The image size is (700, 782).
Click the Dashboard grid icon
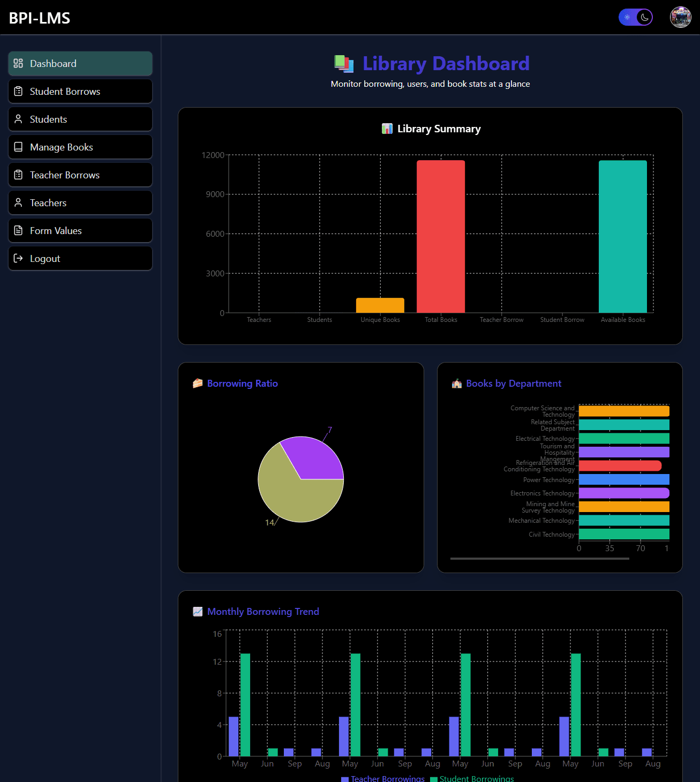pos(18,63)
